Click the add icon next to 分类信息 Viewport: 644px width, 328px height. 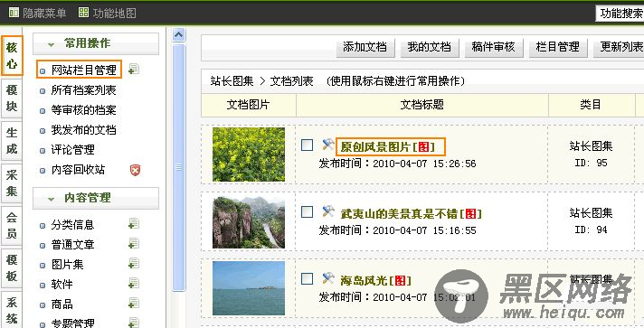tap(134, 224)
